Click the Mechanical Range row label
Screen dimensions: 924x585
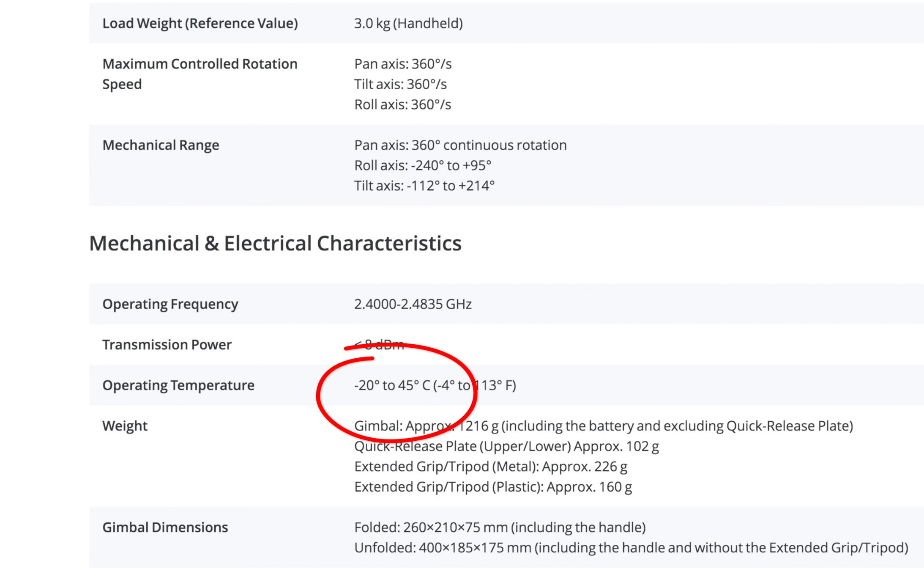point(161,145)
